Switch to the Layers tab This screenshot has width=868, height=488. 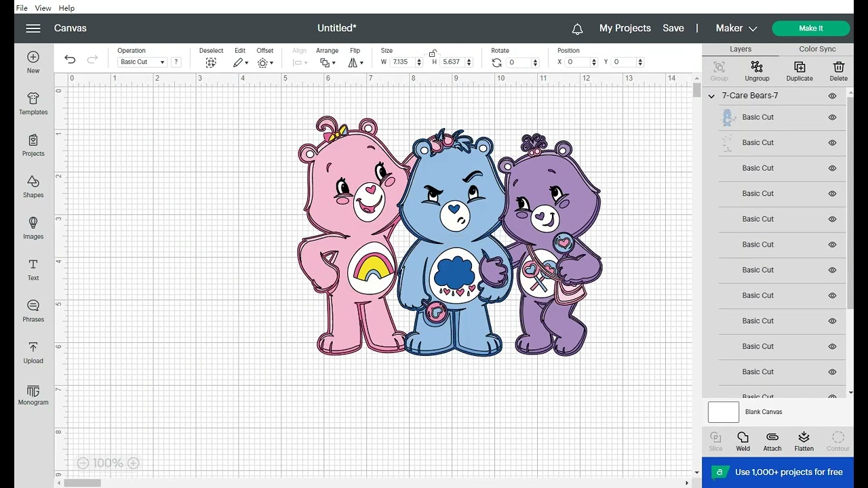pos(741,49)
